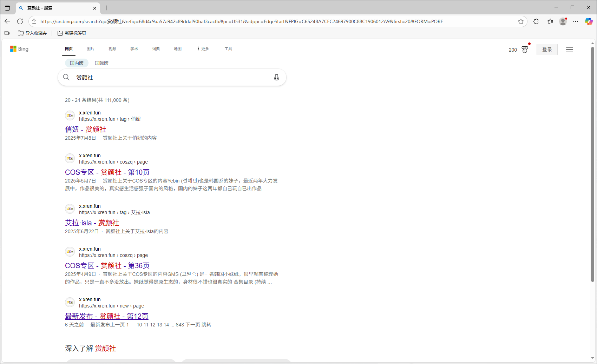Open the Edge Settings and more menu
The height and width of the screenshot is (364, 597).
(x=576, y=21)
